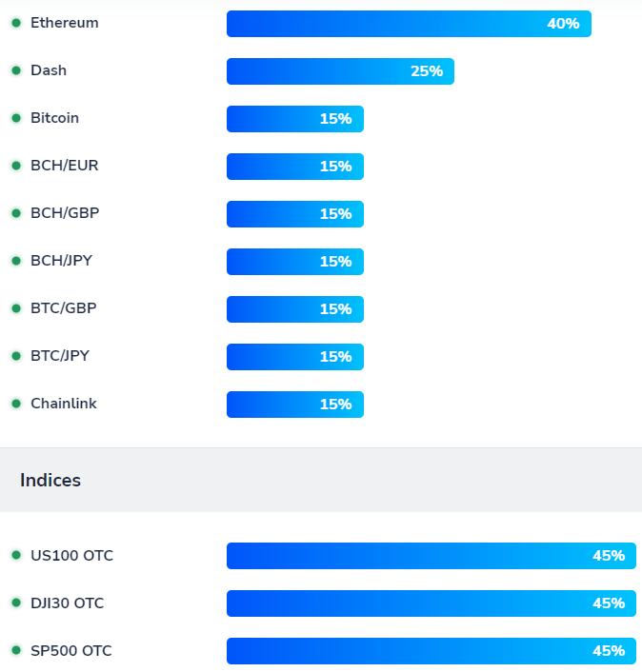Click the Chainlink 15% payout bar
This screenshot has width=642, height=672.
(x=294, y=405)
